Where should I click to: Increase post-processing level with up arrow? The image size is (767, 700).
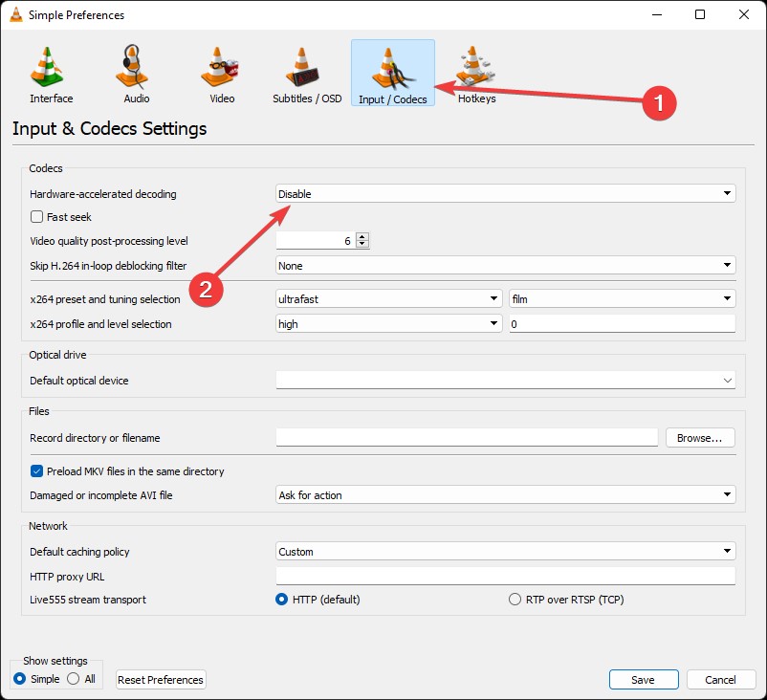pyautogui.click(x=362, y=237)
